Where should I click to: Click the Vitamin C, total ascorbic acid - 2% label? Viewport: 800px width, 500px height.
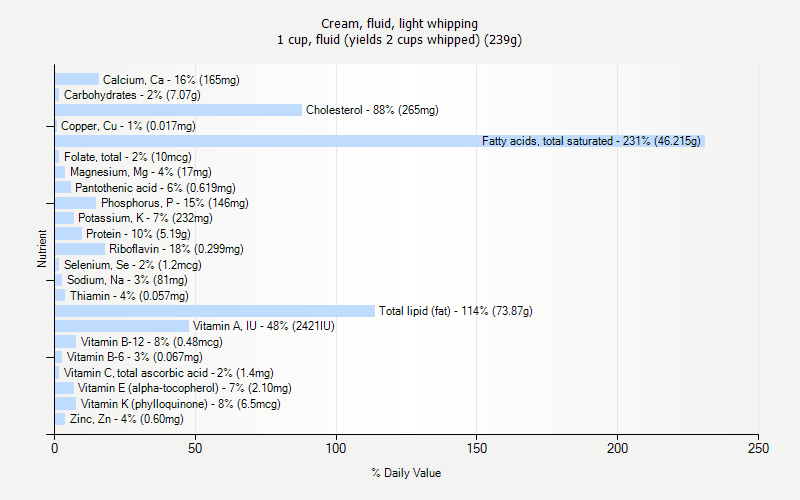(168, 373)
